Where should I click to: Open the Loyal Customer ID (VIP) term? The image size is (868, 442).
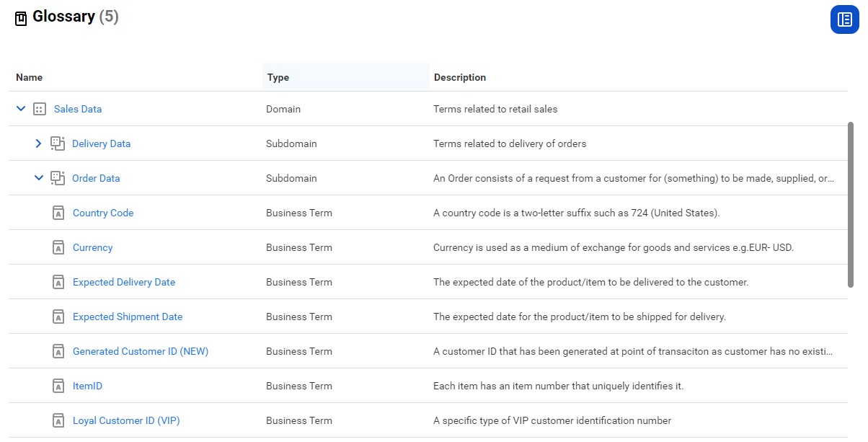126,420
